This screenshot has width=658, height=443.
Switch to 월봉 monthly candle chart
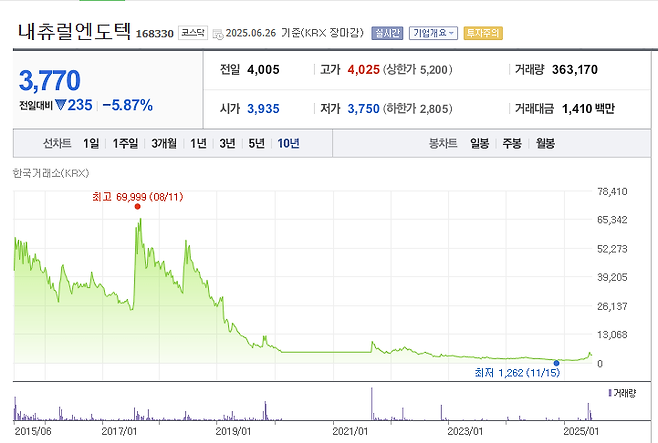point(545,143)
